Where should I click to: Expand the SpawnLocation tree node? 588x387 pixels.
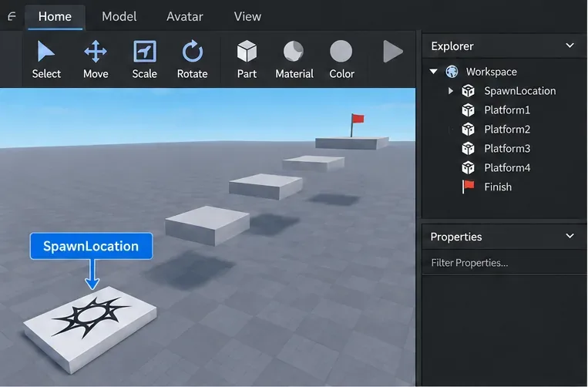451,91
